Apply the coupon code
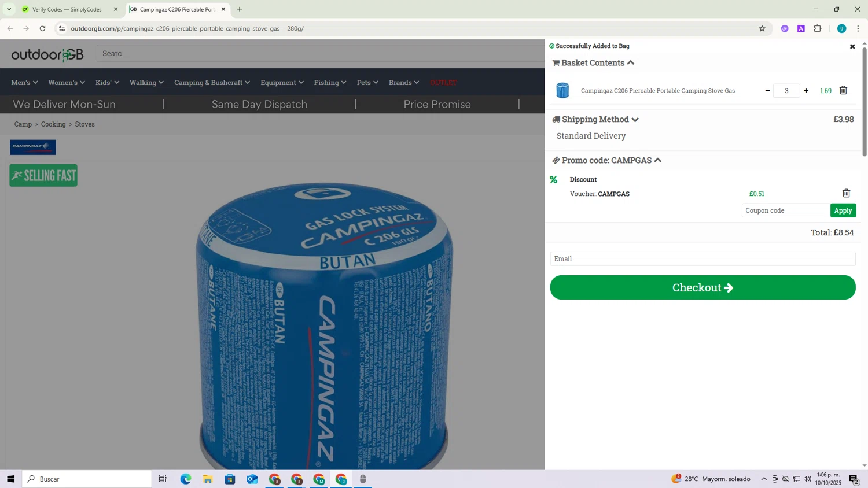This screenshot has height=488, width=868. coord(843,210)
